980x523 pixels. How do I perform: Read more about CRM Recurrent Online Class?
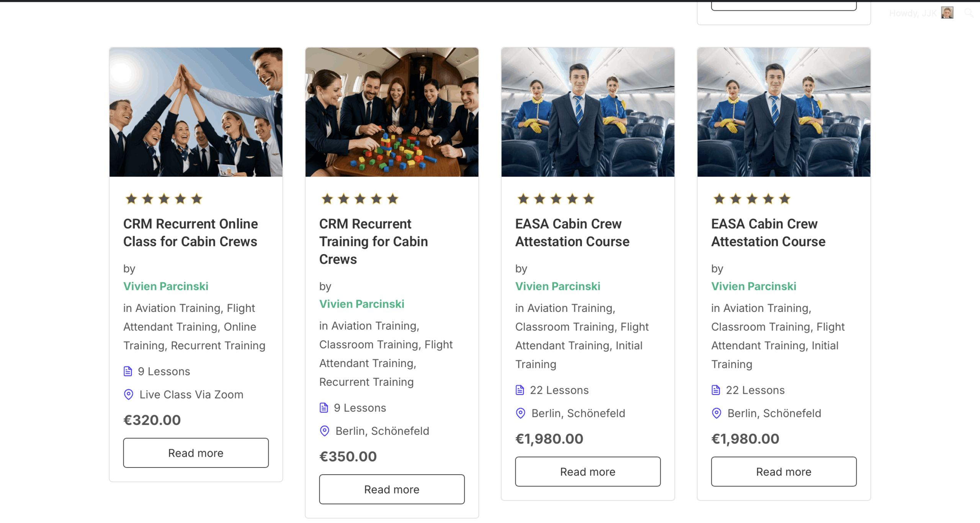[196, 453]
